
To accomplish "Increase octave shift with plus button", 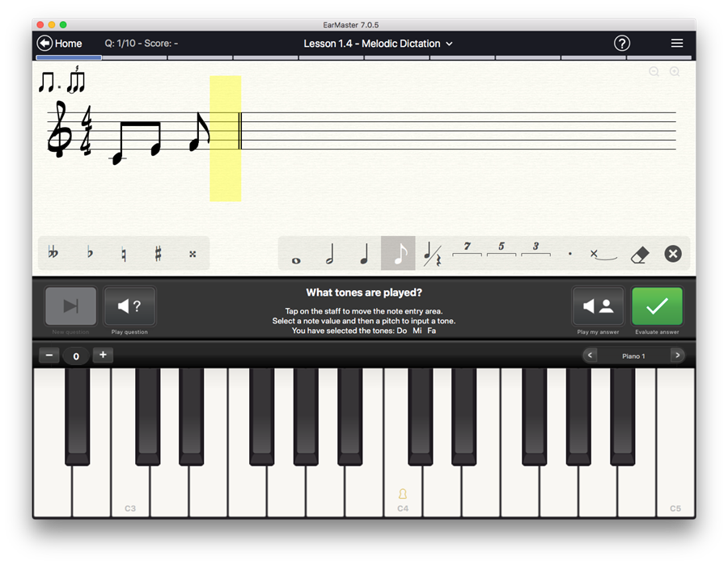I will (102, 356).
